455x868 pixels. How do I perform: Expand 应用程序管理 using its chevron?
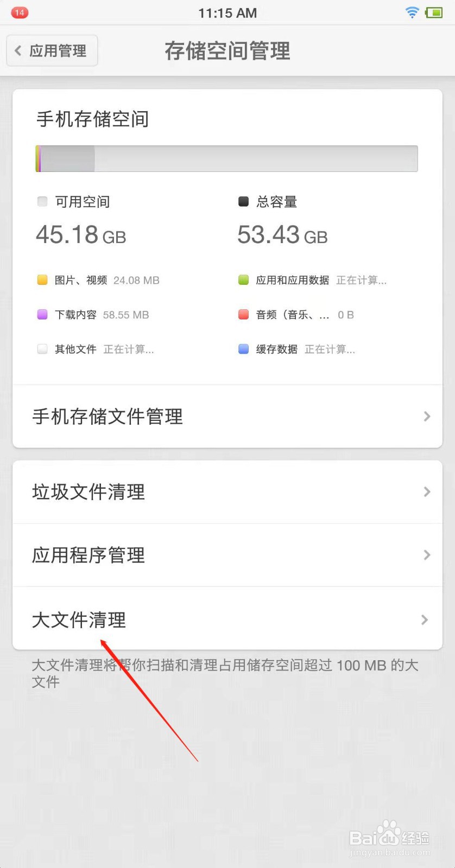427,555
